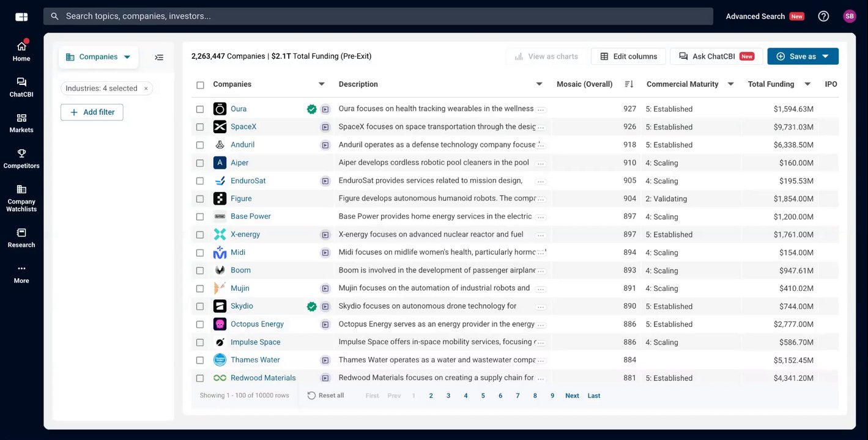Go to page 3 of results
The width and height of the screenshot is (868, 440).
448,396
